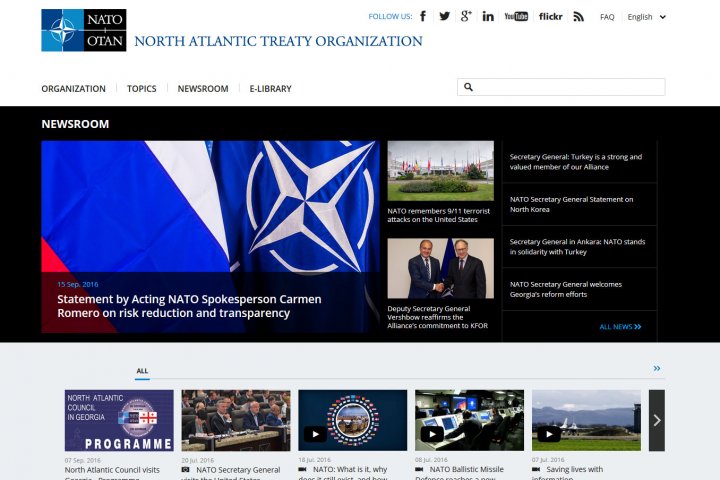This screenshot has height=480, width=720.
Task: Open NATO's YouTube channel icon
Action: pyautogui.click(x=516, y=17)
